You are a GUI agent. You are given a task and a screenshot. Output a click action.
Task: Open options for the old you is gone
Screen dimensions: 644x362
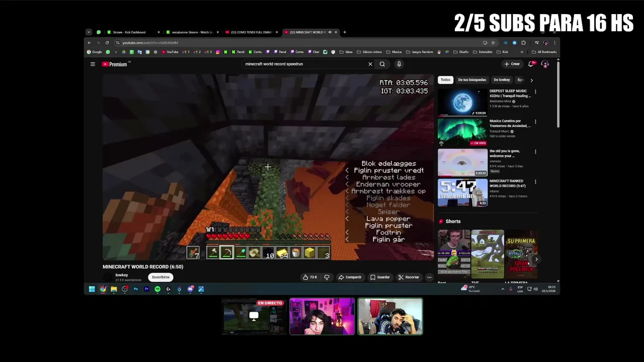coord(535,151)
